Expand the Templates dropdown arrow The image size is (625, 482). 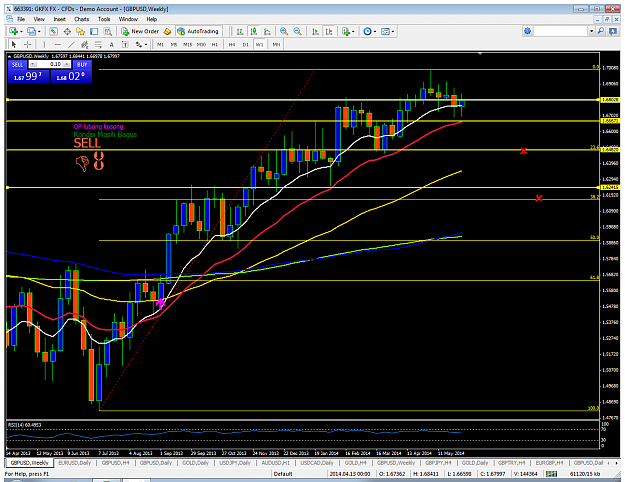point(393,31)
